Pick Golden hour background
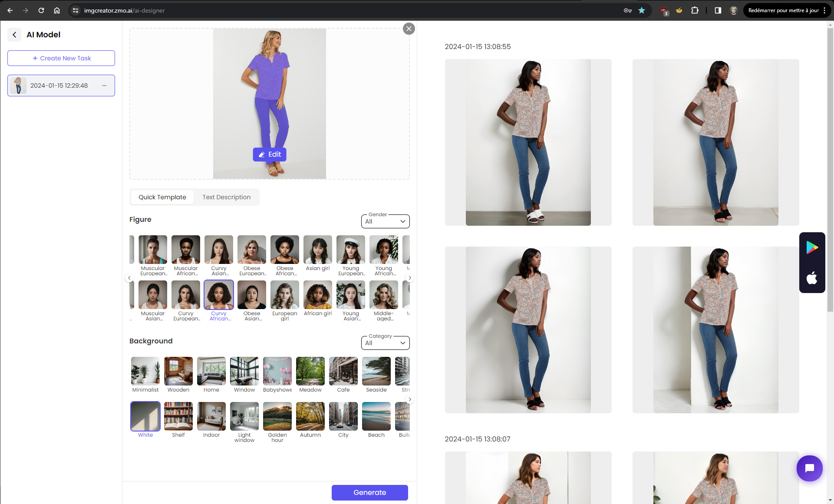The image size is (834, 504). point(277,422)
